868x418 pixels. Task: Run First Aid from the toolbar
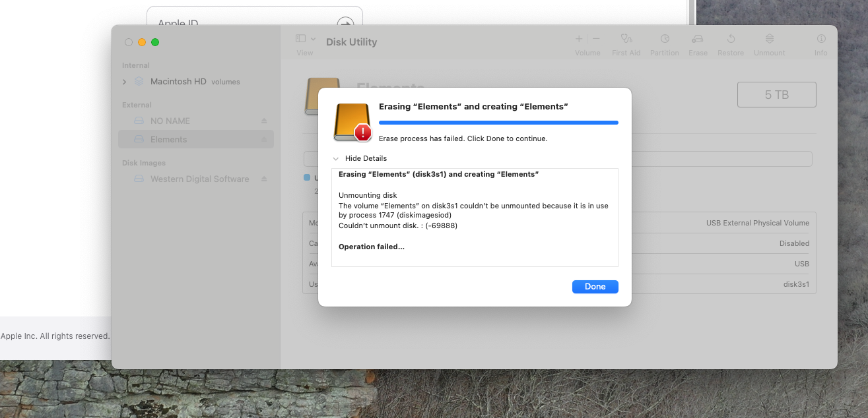point(626,39)
